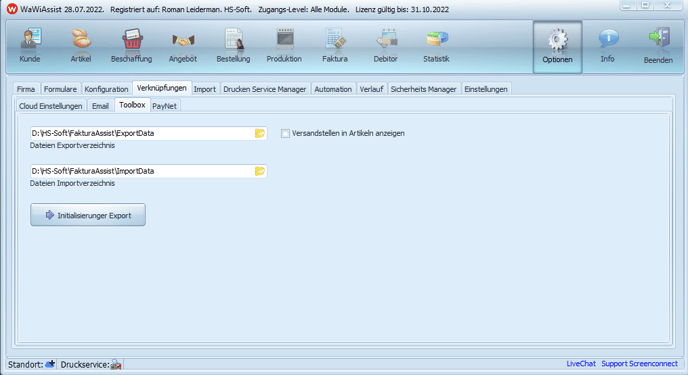Switch to the Import tab
The image size is (688, 375).
pyautogui.click(x=205, y=89)
